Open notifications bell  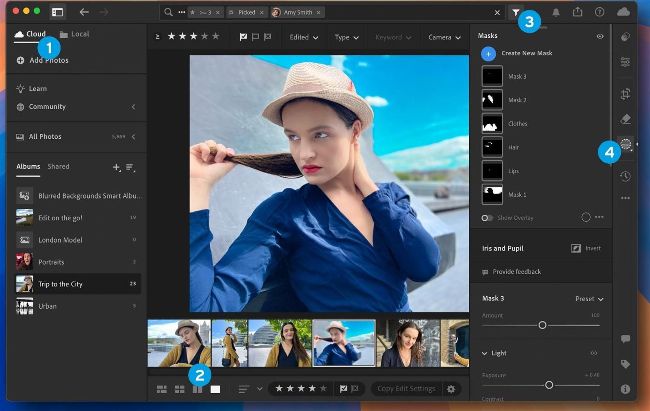pos(556,12)
